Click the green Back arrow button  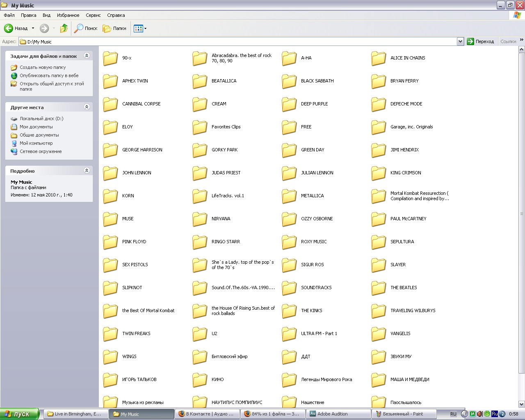tap(9, 28)
